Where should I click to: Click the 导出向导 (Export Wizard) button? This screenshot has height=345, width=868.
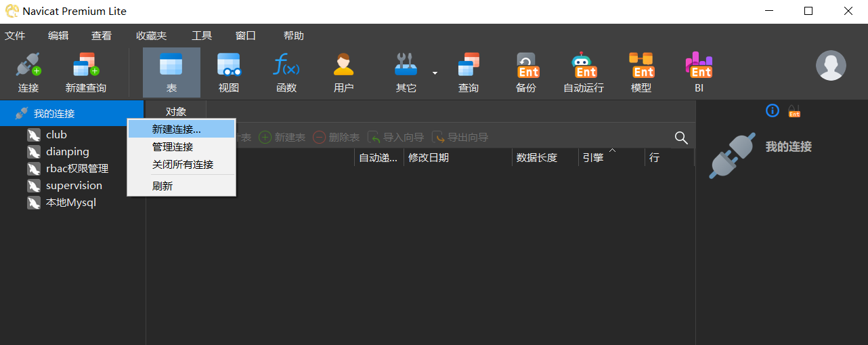coord(460,138)
